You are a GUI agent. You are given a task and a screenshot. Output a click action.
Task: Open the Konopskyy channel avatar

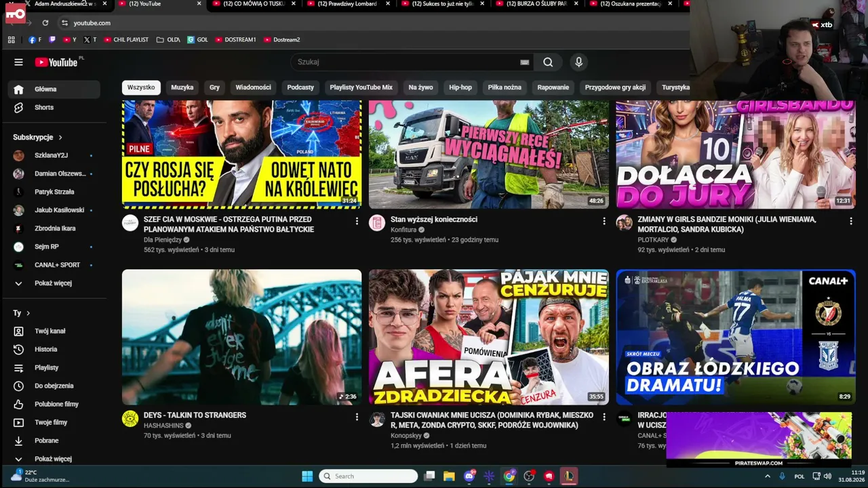(377, 419)
